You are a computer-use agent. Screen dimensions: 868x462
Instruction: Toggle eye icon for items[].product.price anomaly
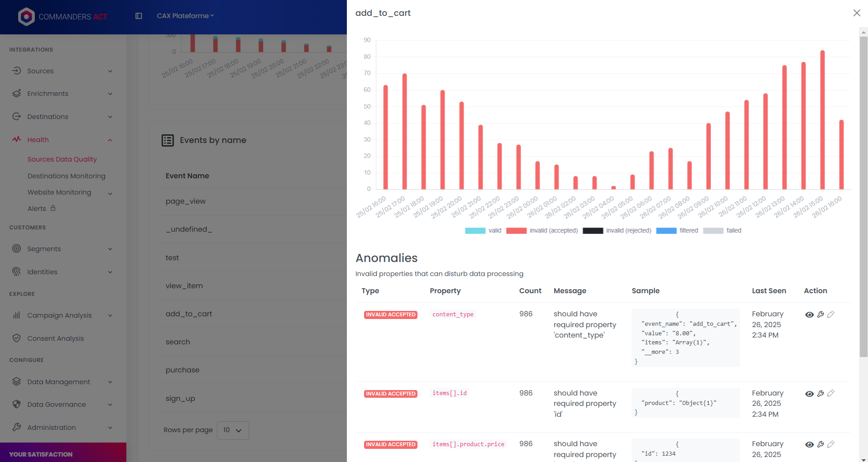tap(809, 444)
